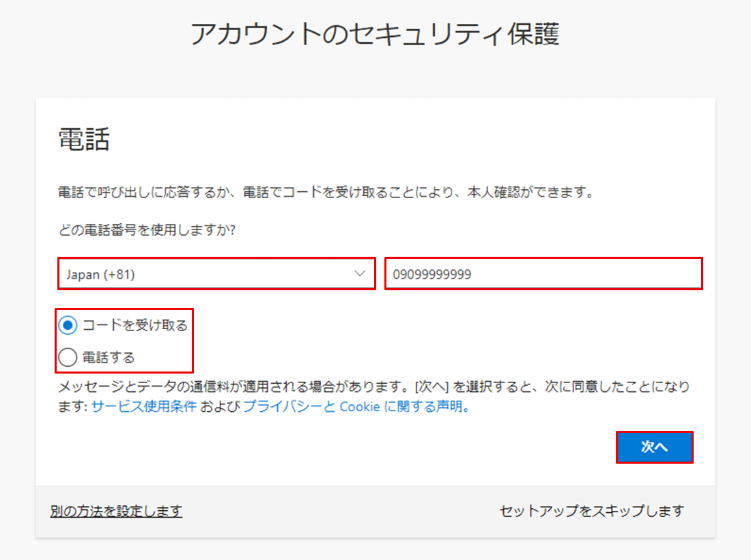This screenshot has height=560, width=751.
Task: Select the コードを受け取る radio button
Action: click(68, 326)
